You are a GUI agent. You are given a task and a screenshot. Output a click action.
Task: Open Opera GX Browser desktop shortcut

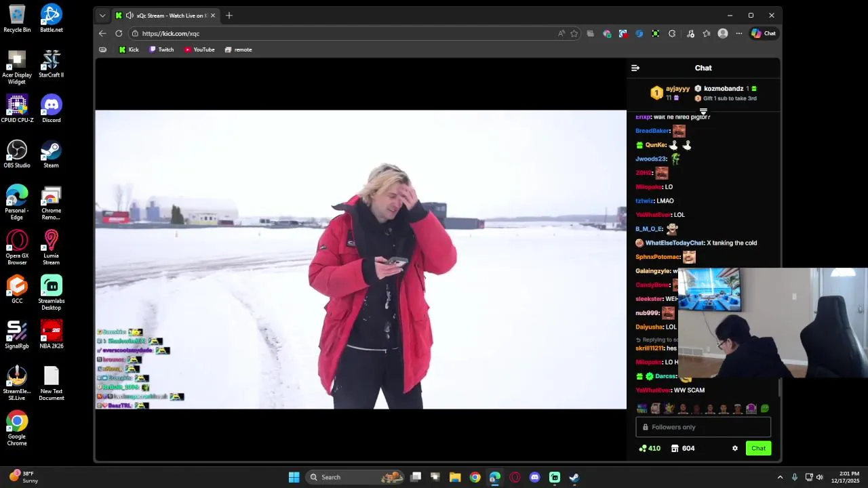[17, 247]
